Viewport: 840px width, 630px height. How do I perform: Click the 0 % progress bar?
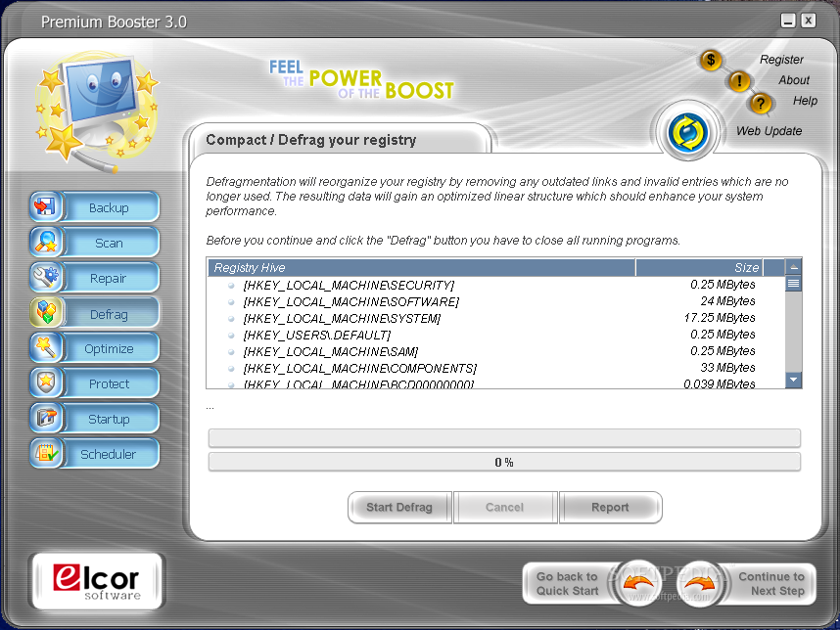click(504, 462)
